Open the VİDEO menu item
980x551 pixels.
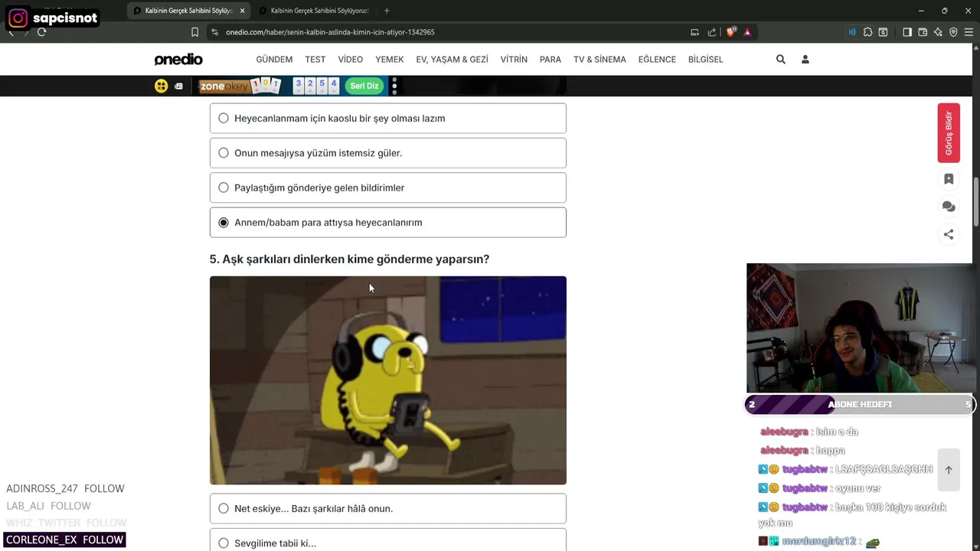[x=351, y=59]
